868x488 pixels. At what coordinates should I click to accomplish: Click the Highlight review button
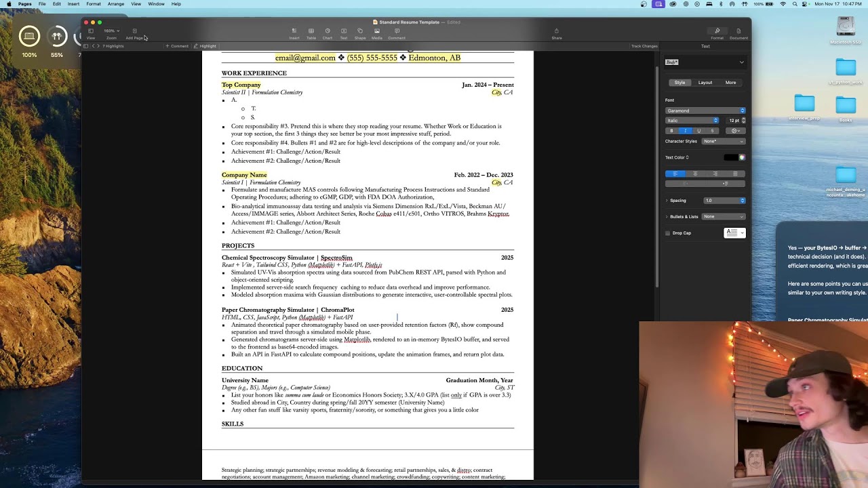pyautogui.click(x=205, y=46)
